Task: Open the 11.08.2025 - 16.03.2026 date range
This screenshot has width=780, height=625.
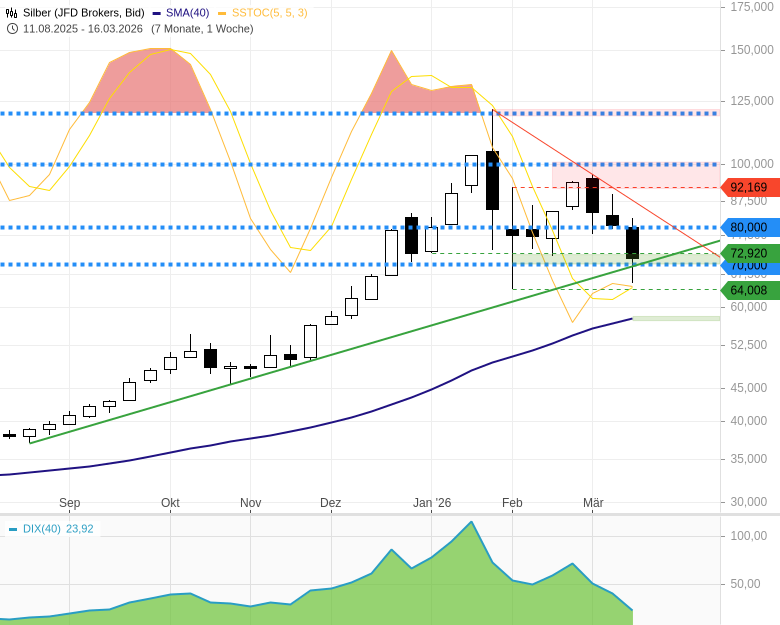Action: coord(83,28)
